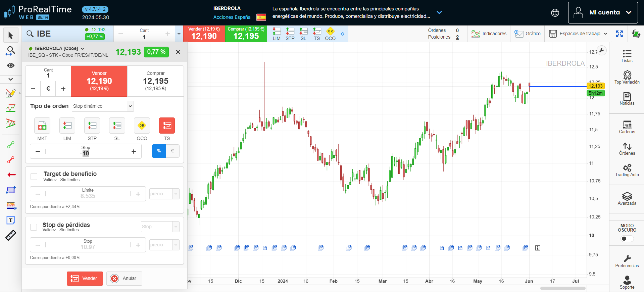644x292 pixels.
Task: Click the STP order icon in top toolbar
Action: [x=290, y=34]
